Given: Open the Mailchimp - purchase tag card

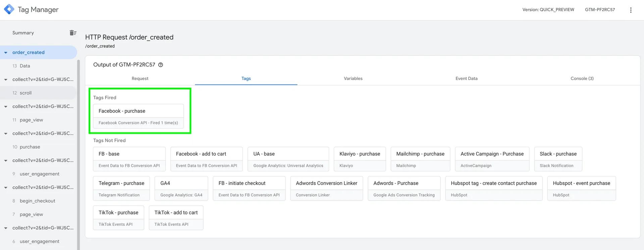Looking at the screenshot, I should pos(420,159).
